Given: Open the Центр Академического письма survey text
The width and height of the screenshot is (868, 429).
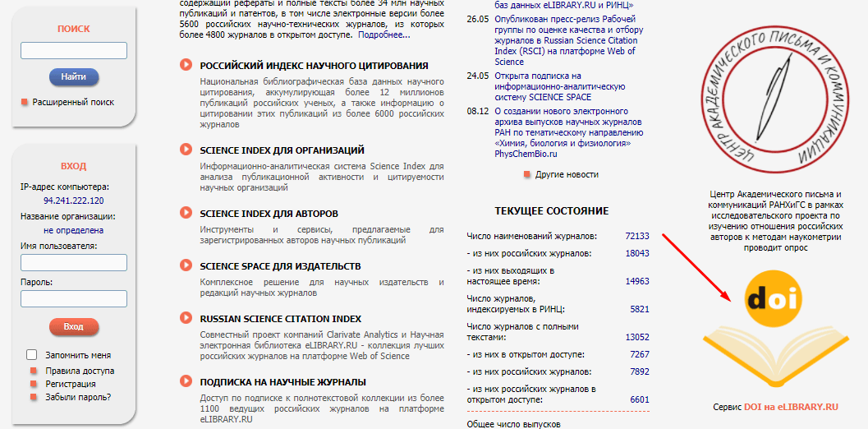Looking at the screenshot, I should point(775,221).
